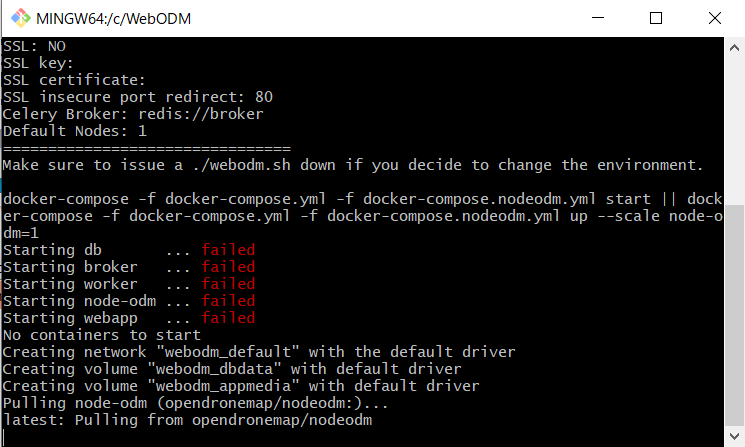Click the scrollbar up arrow
The width and height of the screenshot is (745, 447).
coord(735,48)
